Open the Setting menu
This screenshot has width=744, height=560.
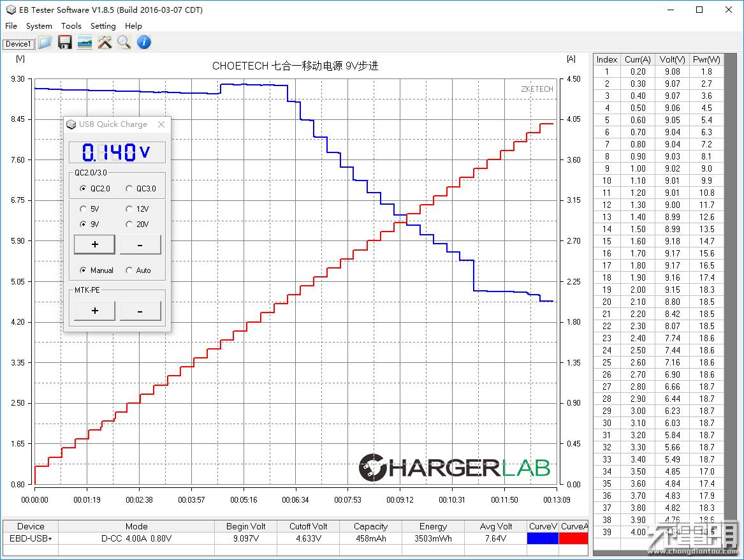coord(103,26)
